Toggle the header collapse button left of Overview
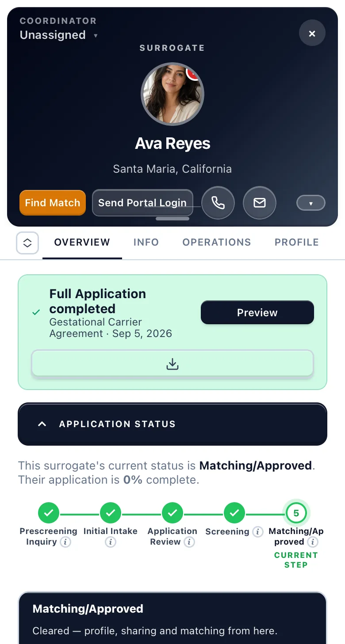 27,243
